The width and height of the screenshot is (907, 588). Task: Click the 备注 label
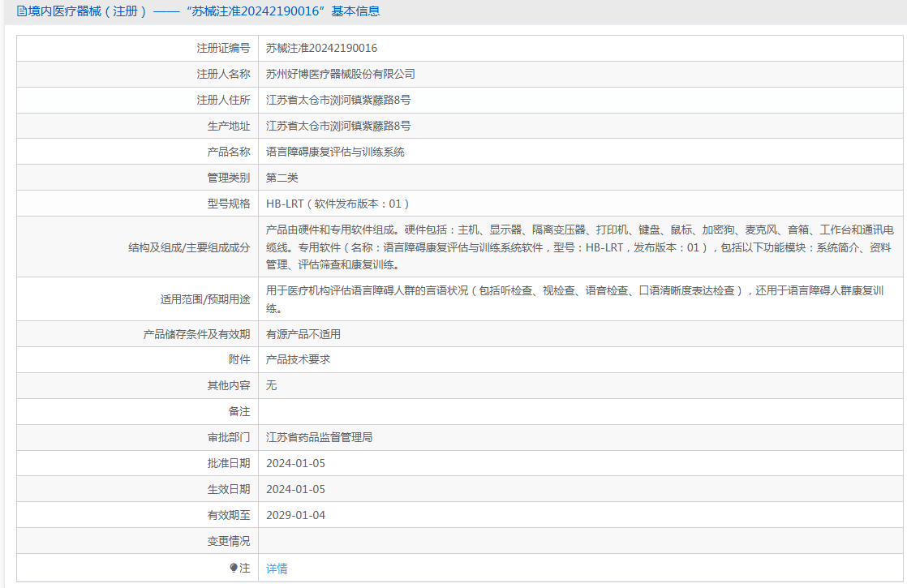(x=239, y=412)
